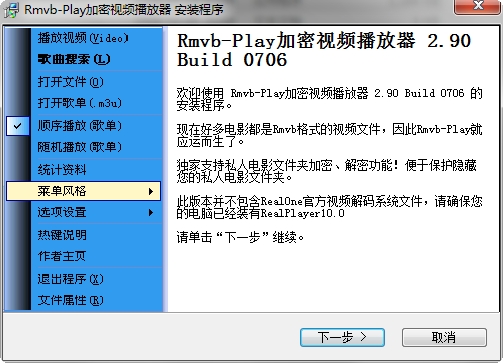
Task: Click the 取消 button
Action: pyautogui.click(x=444, y=337)
